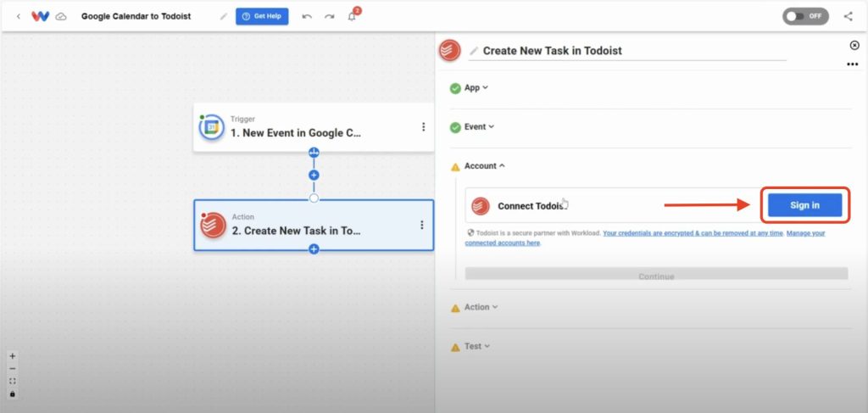Open panel three-dot more options
The height and width of the screenshot is (413, 868).
click(853, 64)
